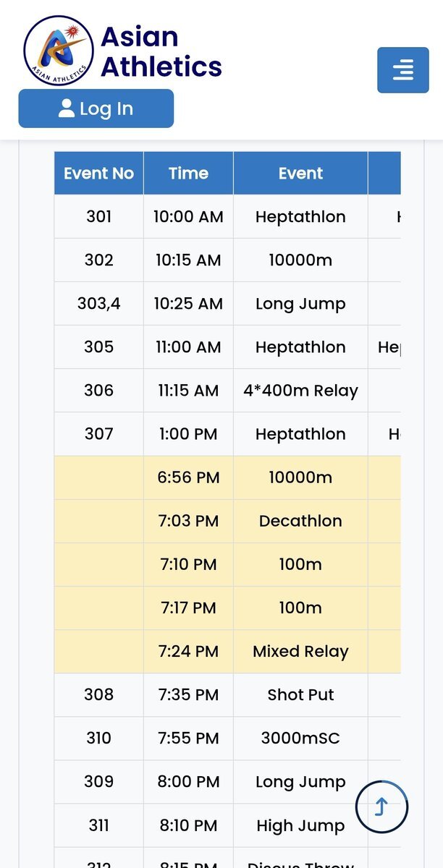Click the scroll-to-top arrow button
The image size is (443, 868).
(381, 807)
